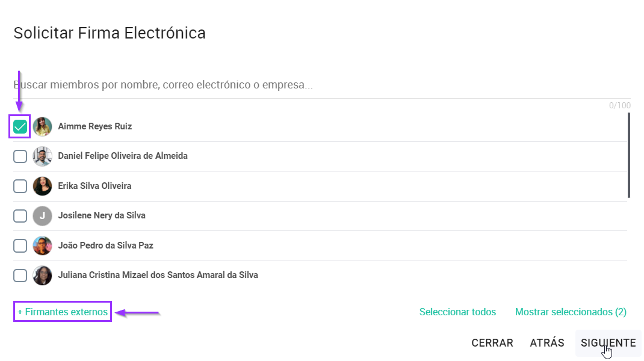The width and height of the screenshot is (644, 361).
Task: Tick the Josilene Nery da Silva checkbox
Action: [20, 216]
